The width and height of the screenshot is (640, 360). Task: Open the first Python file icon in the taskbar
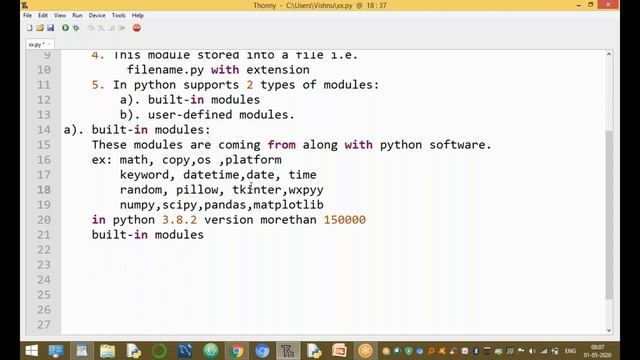coord(133,351)
